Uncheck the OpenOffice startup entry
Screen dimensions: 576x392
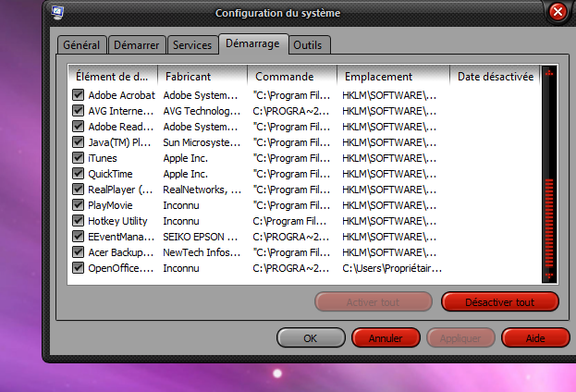click(x=79, y=268)
